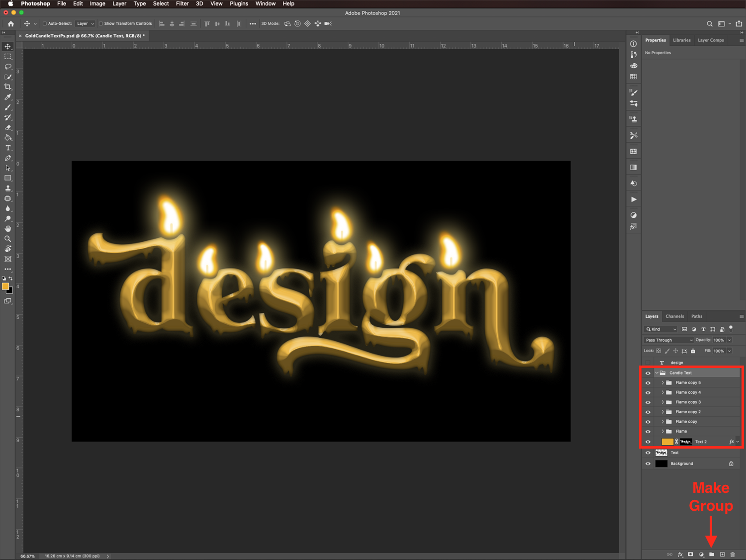This screenshot has width=746, height=560.
Task: Click the Background layer thumbnail
Action: coord(661,464)
